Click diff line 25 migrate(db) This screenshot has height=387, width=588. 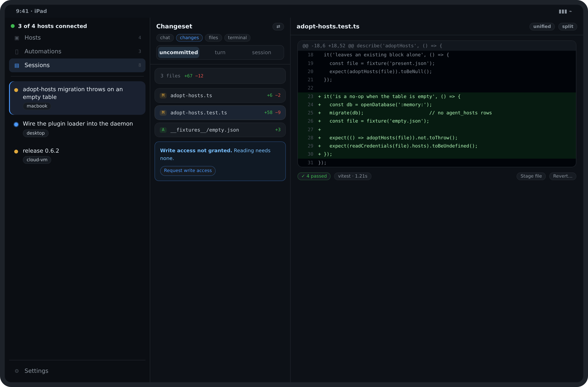click(x=437, y=113)
